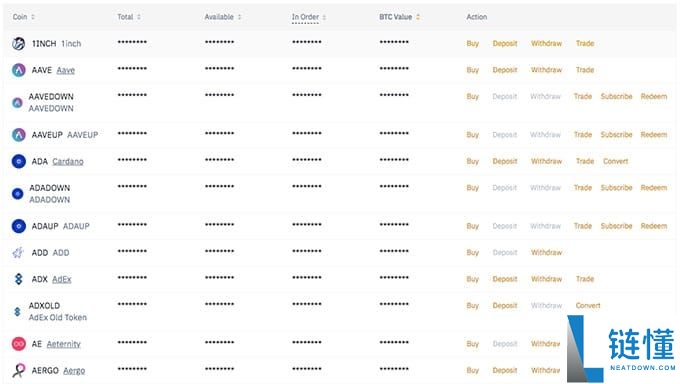Buy ADADOWN from its row
The width and height of the screenshot is (680, 384).
click(x=472, y=187)
